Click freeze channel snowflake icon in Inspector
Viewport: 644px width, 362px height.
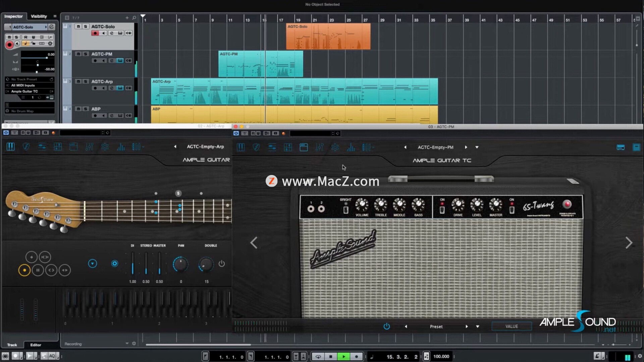pyautogui.click(x=50, y=44)
